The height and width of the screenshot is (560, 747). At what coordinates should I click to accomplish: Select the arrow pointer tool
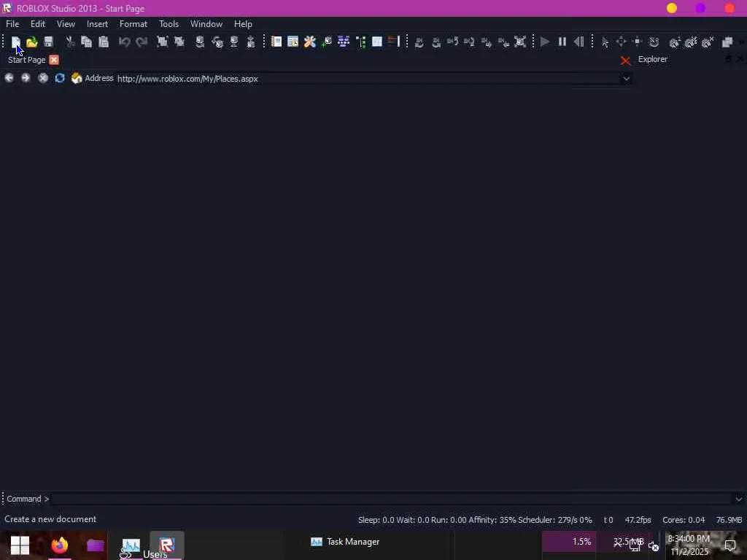coord(605,42)
